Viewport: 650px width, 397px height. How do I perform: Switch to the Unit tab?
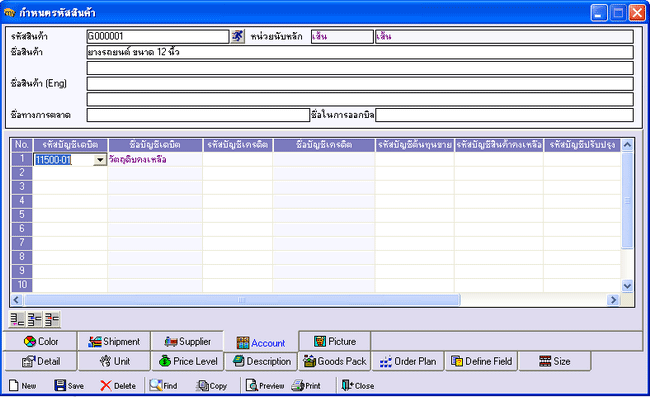click(114, 361)
